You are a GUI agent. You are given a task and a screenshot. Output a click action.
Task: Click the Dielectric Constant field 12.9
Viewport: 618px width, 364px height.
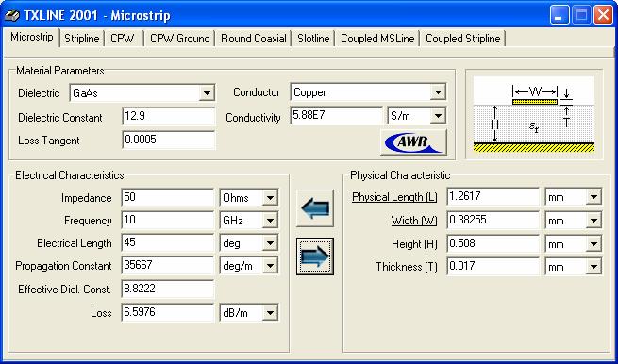point(169,117)
